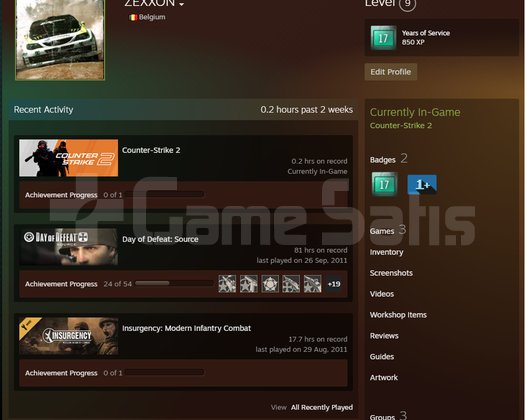Click second Day of Defeat achievement icon
The height and width of the screenshot is (420, 525).
249,284
